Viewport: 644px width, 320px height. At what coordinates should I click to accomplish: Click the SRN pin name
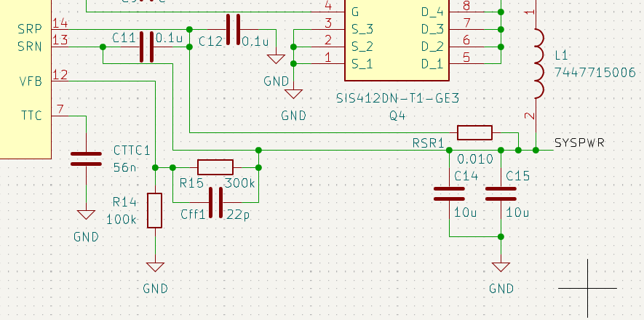(30, 47)
